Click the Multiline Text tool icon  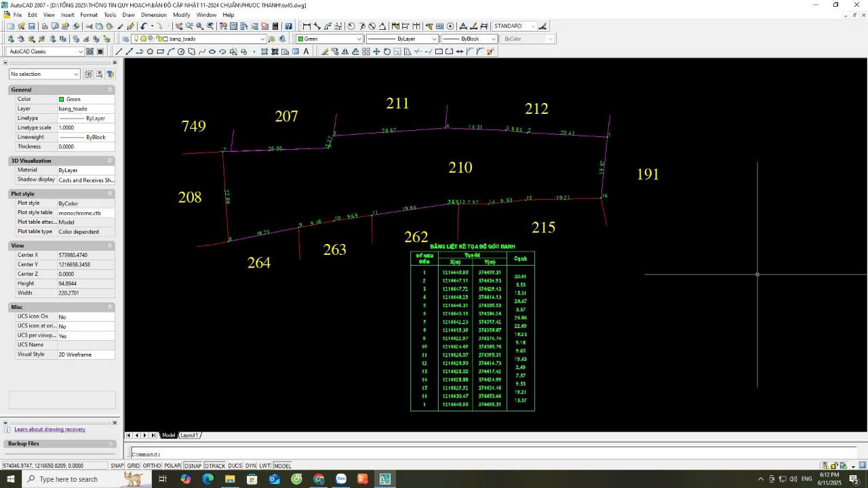[x=306, y=52]
